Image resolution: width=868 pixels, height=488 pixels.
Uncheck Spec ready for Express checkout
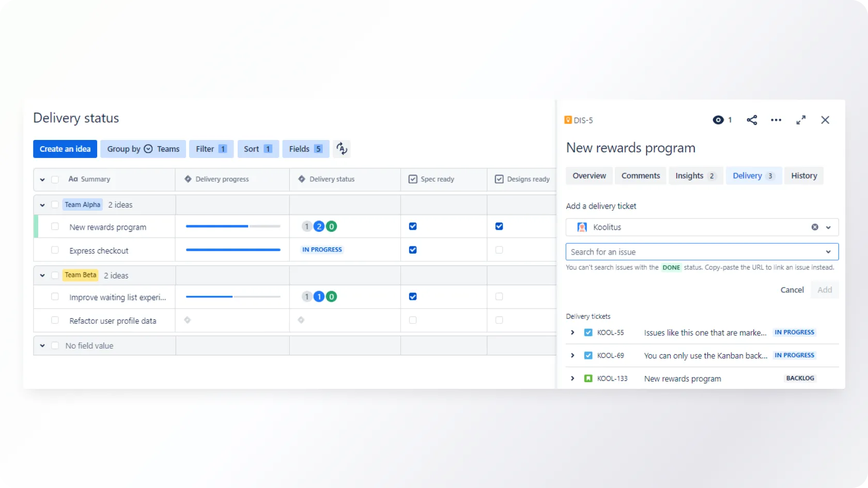pos(413,250)
